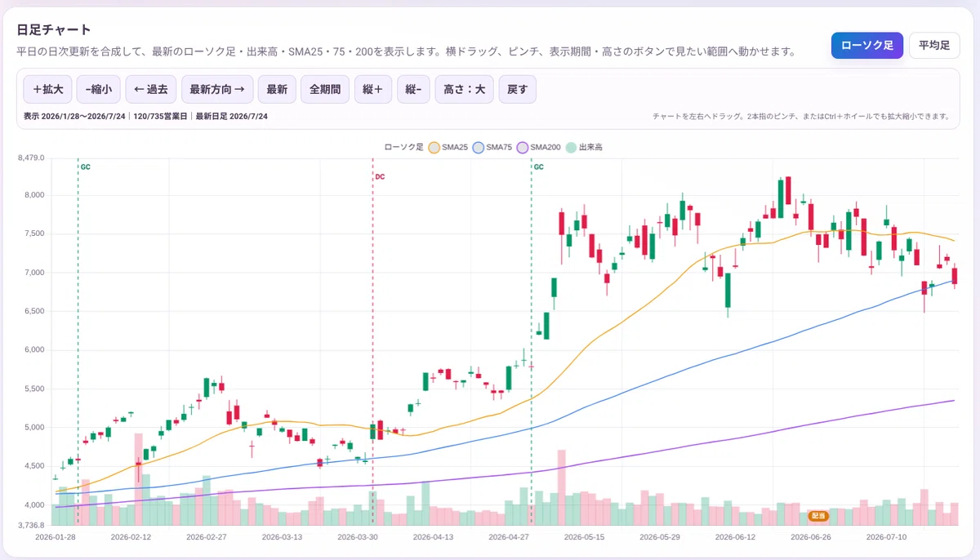
Task: Toggle SMA200 legend entry
Action: pos(539,147)
